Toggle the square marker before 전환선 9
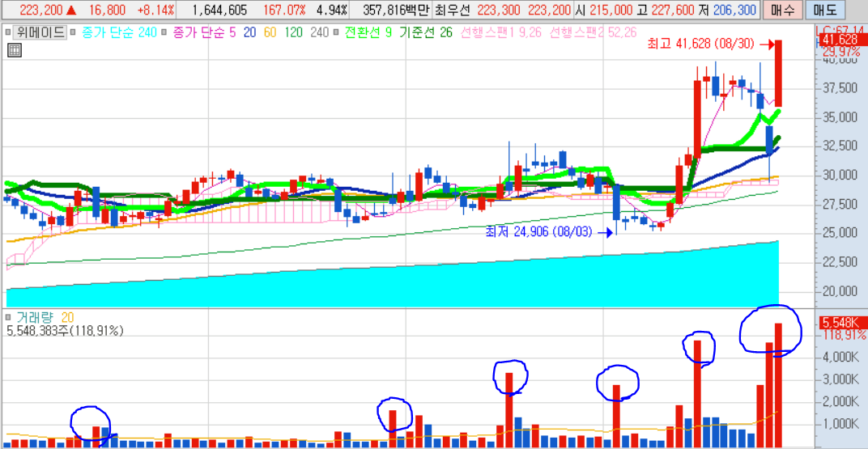The width and height of the screenshot is (868, 449). [337, 33]
